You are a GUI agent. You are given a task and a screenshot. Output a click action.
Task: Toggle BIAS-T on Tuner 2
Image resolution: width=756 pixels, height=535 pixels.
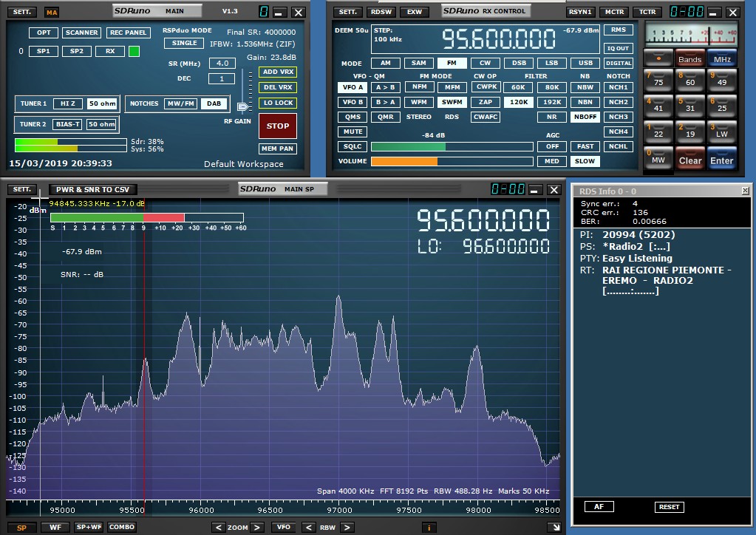[67, 124]
